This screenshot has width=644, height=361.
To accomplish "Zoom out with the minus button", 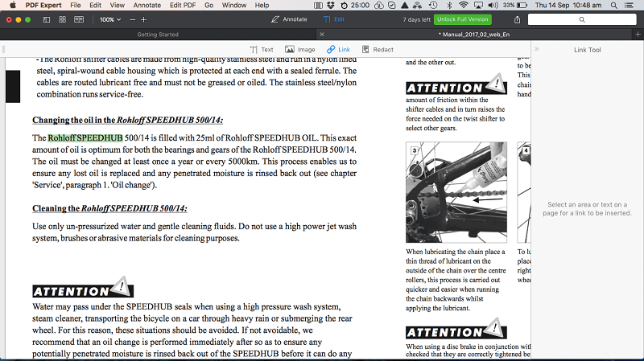I will [x=132, y=19].
